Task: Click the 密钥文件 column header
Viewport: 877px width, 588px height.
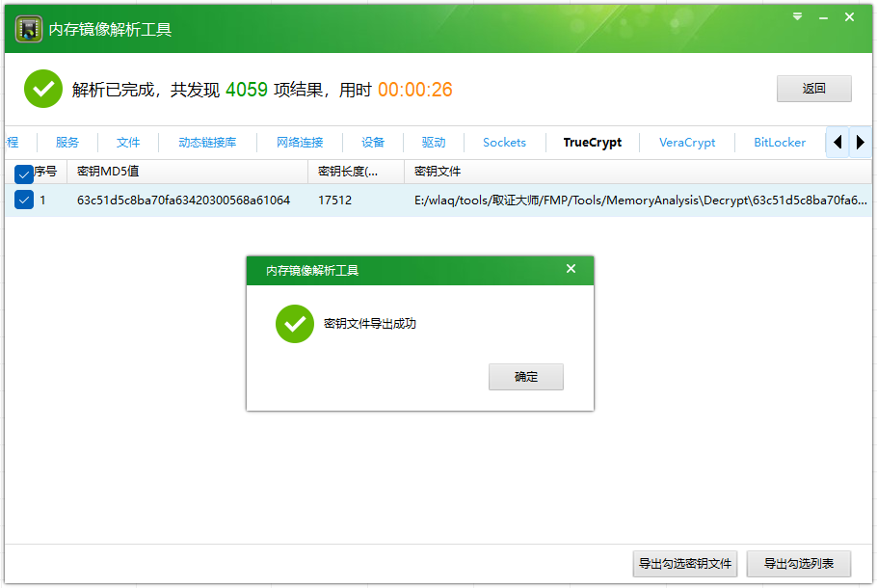Action: pyautogui.click(x=638, y=172)
